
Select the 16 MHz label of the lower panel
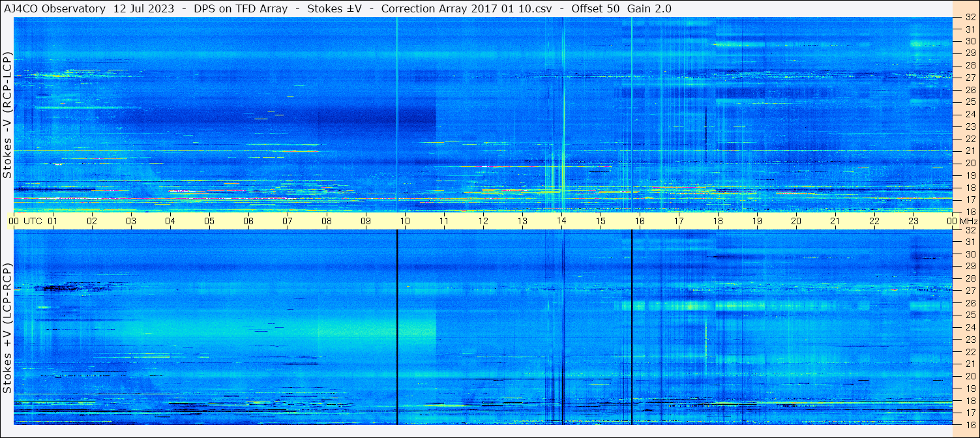coord(970,424)
